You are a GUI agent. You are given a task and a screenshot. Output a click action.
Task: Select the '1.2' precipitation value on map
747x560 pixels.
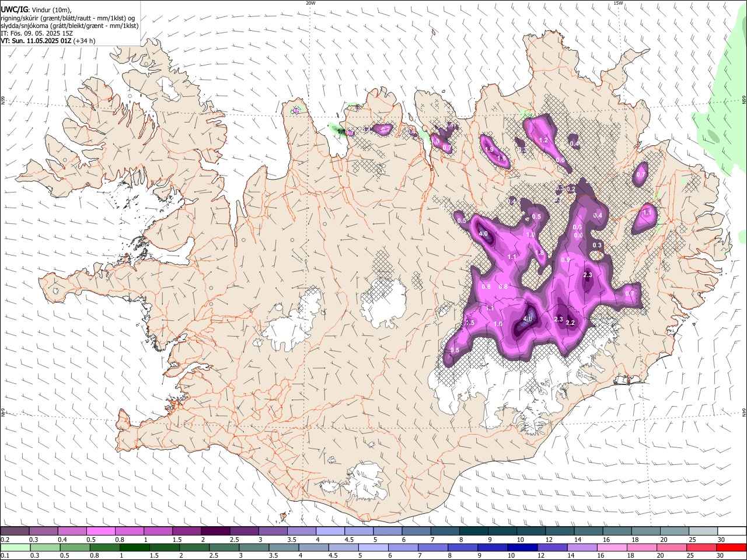[543, 141]
